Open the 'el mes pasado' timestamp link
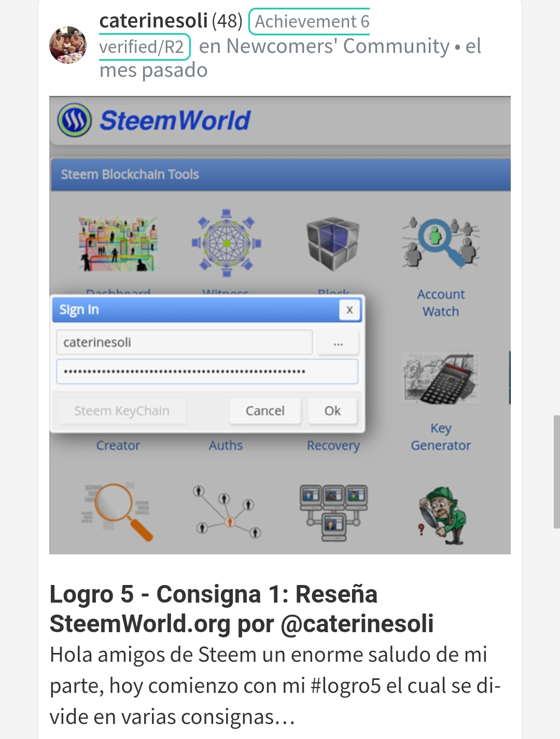This screenshot has height=739, width=560. click(290, 58)
